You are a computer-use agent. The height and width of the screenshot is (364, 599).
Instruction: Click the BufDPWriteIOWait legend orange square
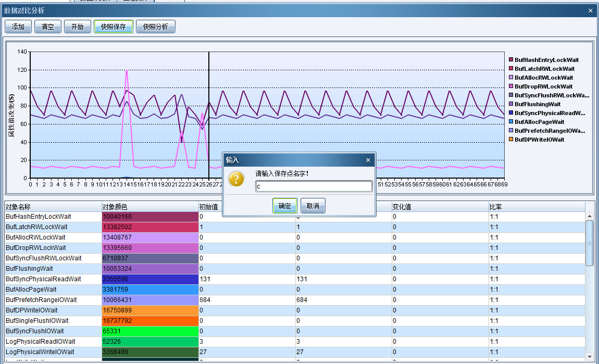point(511,140)
